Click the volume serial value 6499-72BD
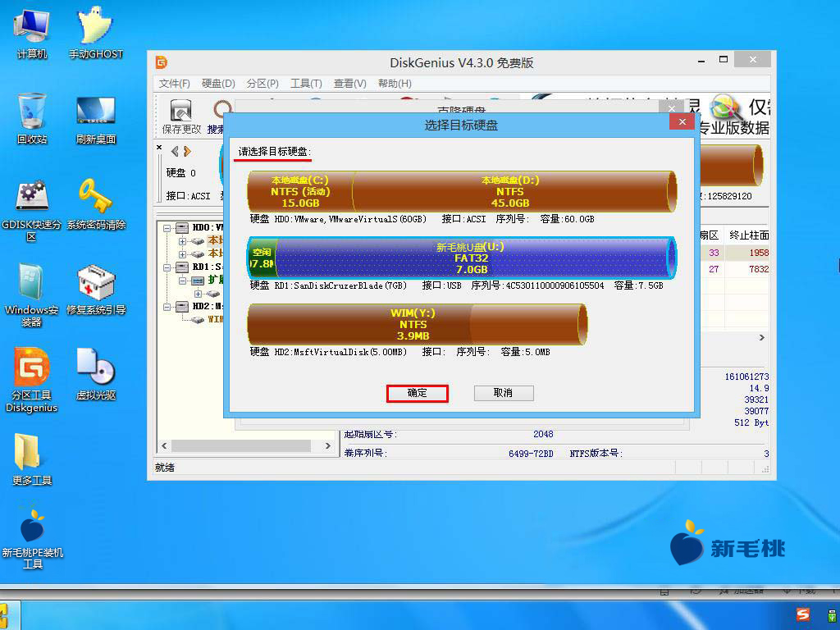The width and height of the screenshot is (840, 630). 531,454
